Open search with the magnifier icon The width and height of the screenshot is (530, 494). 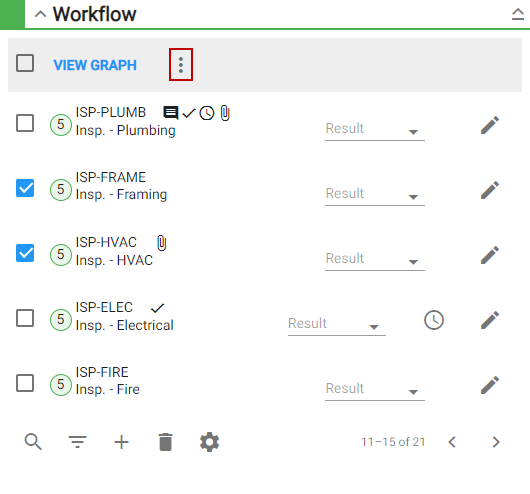tap(33, 442)
